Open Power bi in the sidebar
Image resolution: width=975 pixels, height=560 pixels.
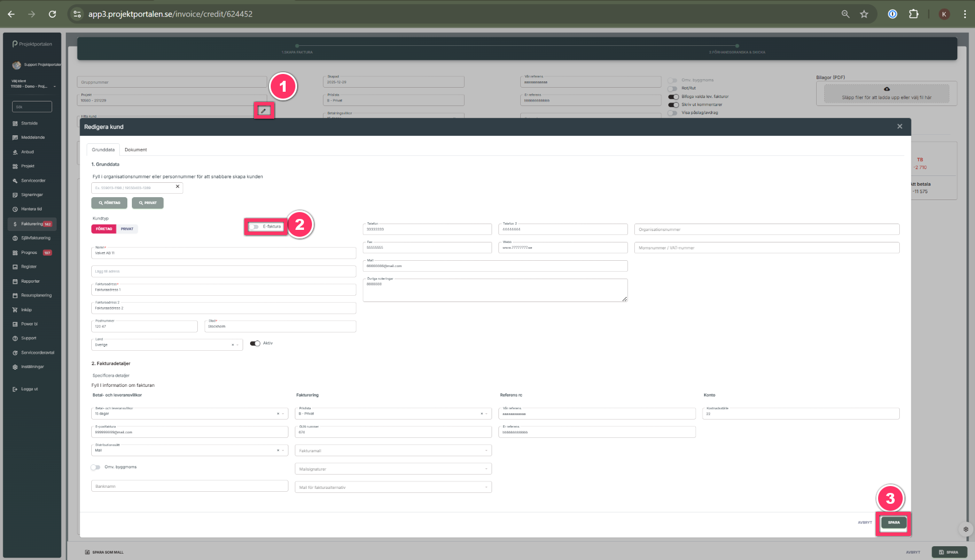[29, 324]
